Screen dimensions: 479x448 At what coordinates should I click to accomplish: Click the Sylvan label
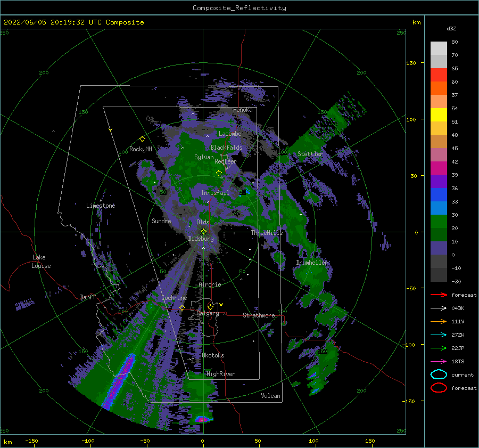click(204, 157)
